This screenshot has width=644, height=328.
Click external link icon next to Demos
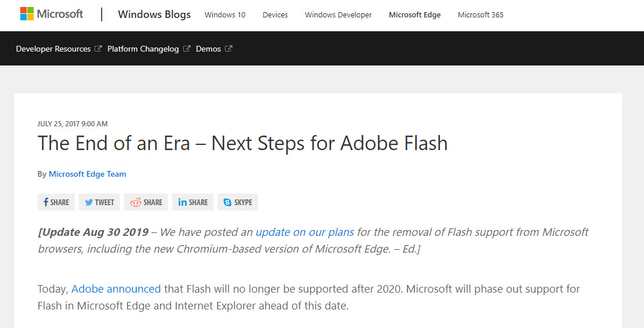pyautogui.click(x=229, y=49)
